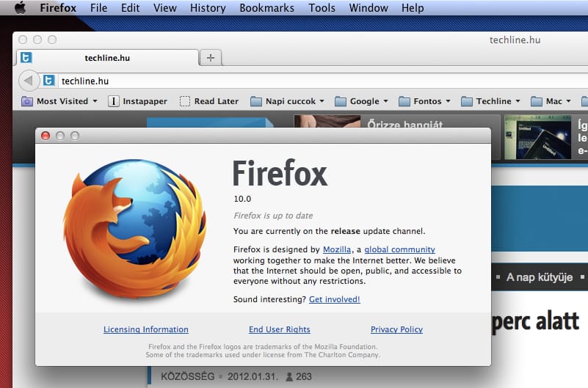Click the article date 2012.01.31.
The width and height of the screenshot is (588, 388).
[253, 376]
